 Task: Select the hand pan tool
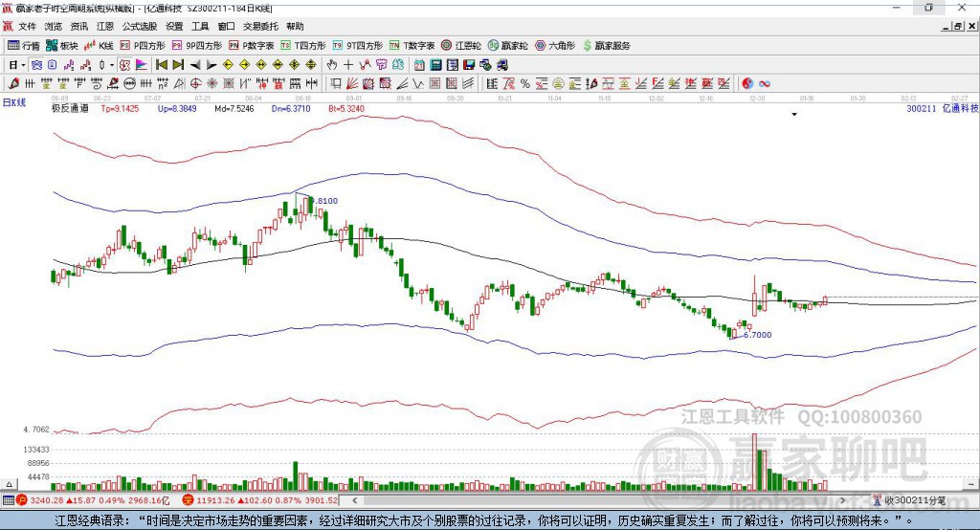[331, 65]
